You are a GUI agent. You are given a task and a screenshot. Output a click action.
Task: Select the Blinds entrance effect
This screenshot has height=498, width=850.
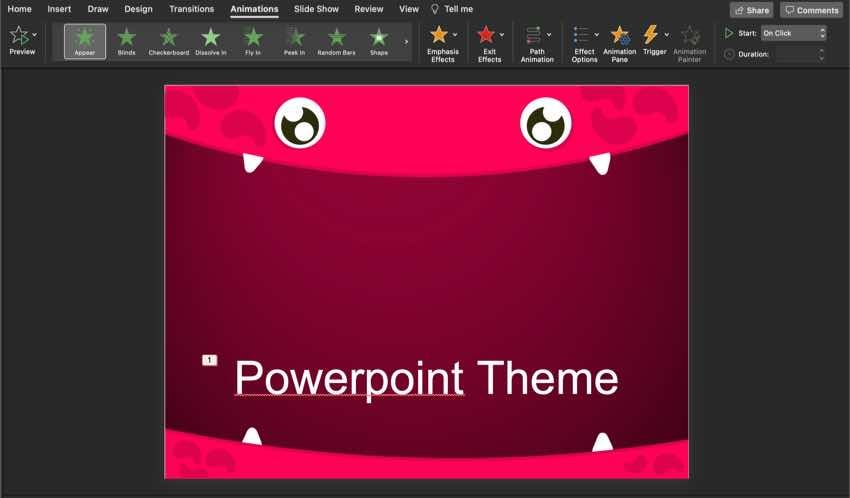click(x=126, y=39)
